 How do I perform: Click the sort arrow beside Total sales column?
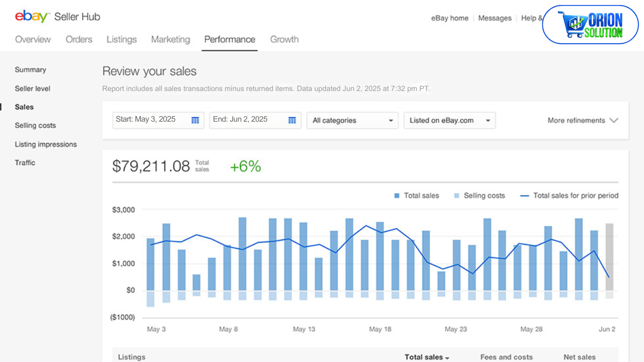(x=447, y=358)
